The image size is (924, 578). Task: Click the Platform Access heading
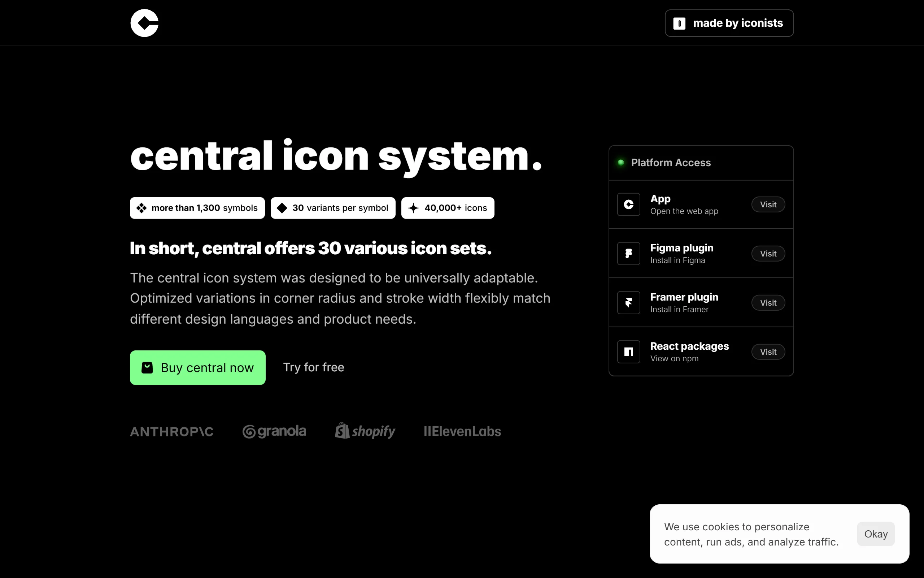pyautogui.click(x=671, y=163)
